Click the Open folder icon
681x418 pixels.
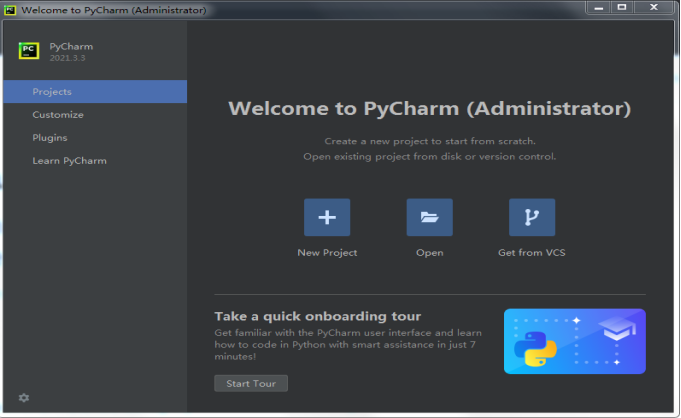430,217
